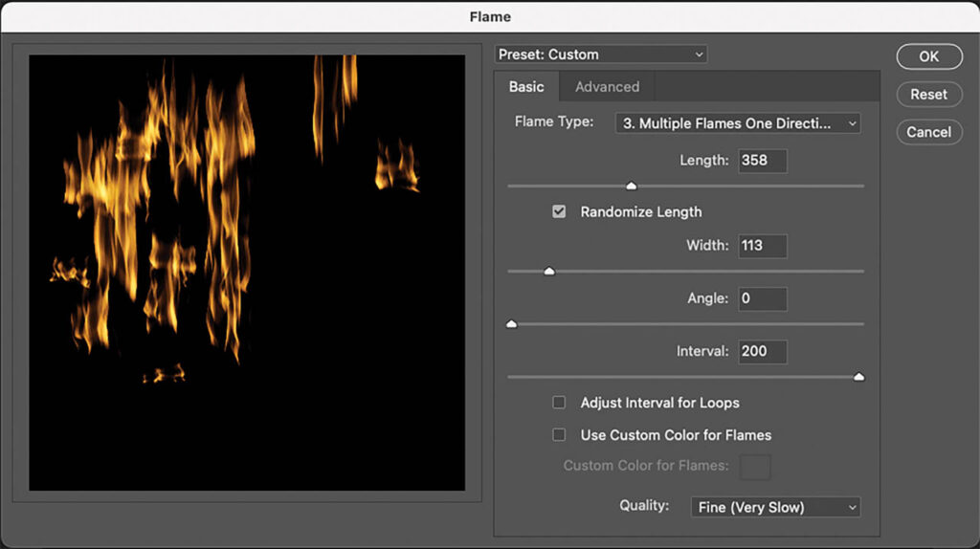Click the Flame Type label
The image size is (980, 549).
point(554,121)
